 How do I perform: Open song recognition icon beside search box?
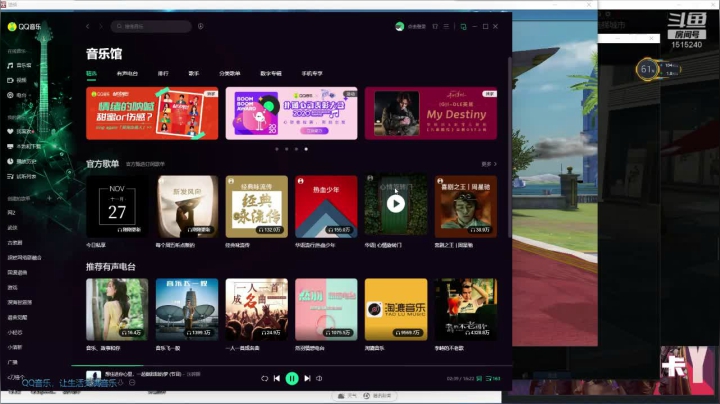[x=201, y=26]
